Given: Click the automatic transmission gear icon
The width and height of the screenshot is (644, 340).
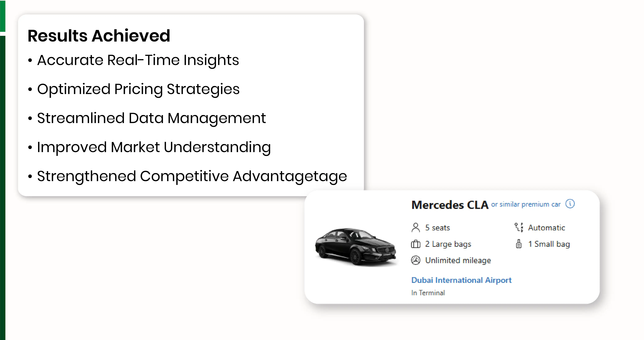Looking at the screenshot, I should (x=519, y=227).
